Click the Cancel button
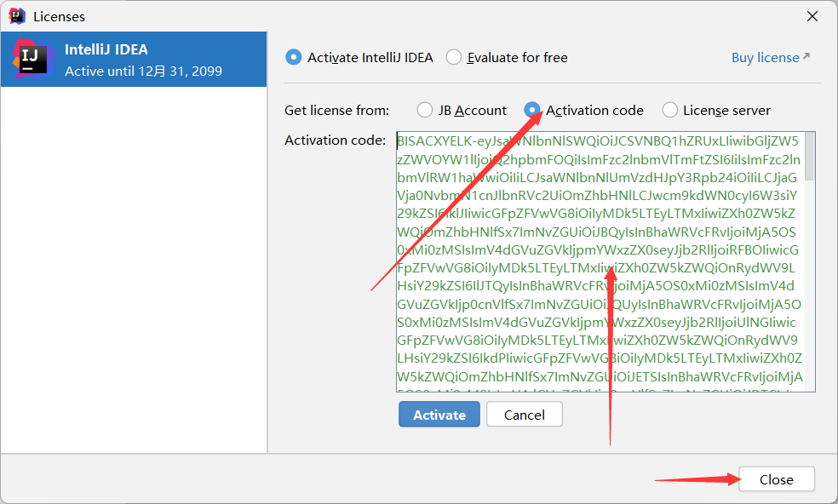Screen dimensions: 838x504 coord(525,415)
